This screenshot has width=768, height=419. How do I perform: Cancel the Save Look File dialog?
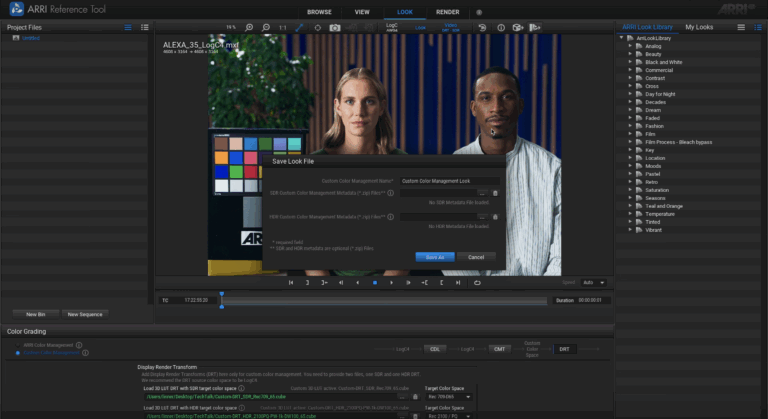coord(476,257)
